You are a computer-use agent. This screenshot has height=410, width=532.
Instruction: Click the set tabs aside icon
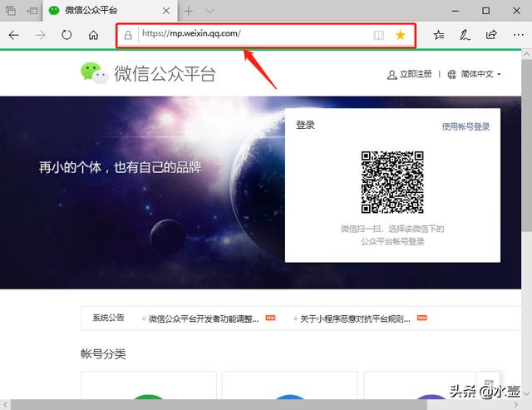click(x=32, y=11)
